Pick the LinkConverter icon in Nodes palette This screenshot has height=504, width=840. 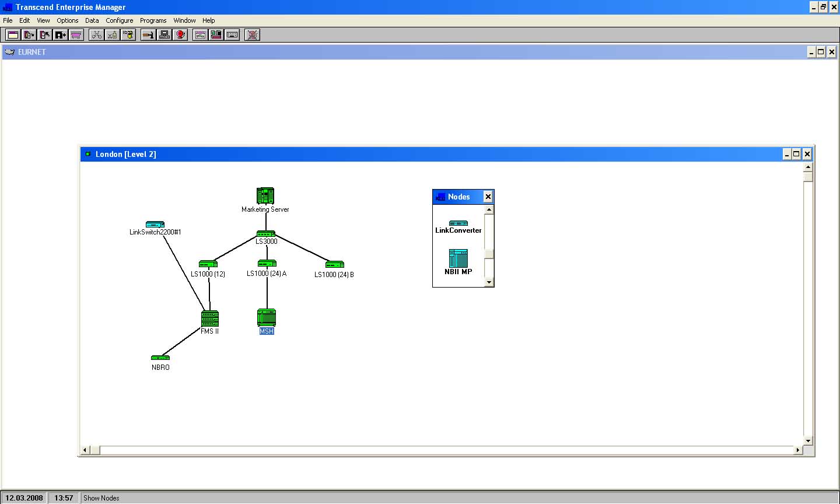(459, 223)
